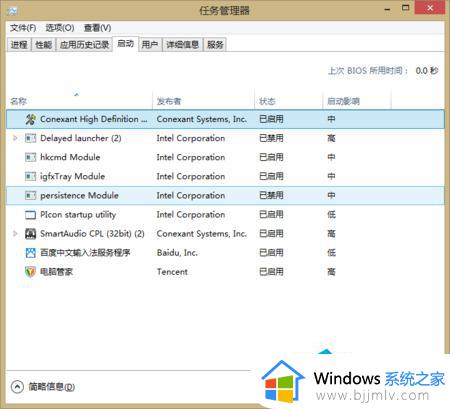Sort by the 启动影响 column header
The height and width of the screenshot is (409, 450).
[x=357, y=101]
